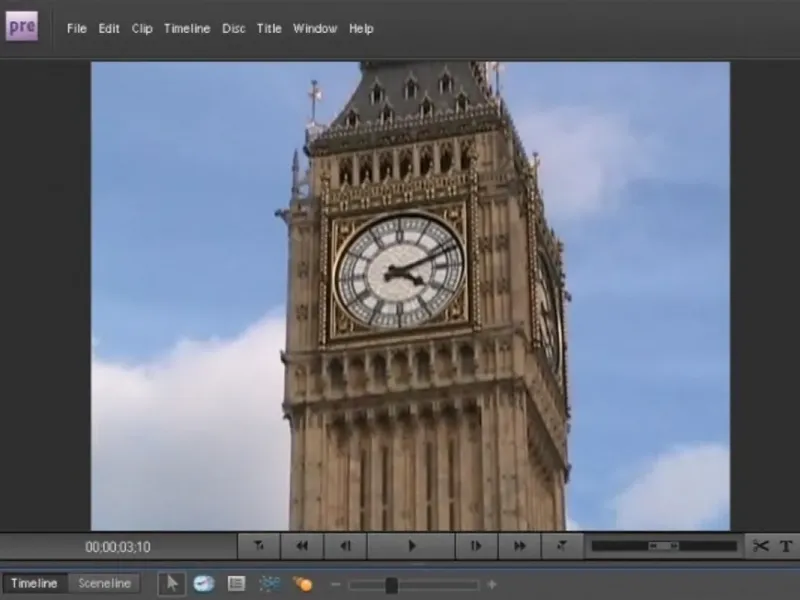Image resolution: width=800 pixels, height=600 pixels.
Task: Open the Disc menu
Action: 234,29
